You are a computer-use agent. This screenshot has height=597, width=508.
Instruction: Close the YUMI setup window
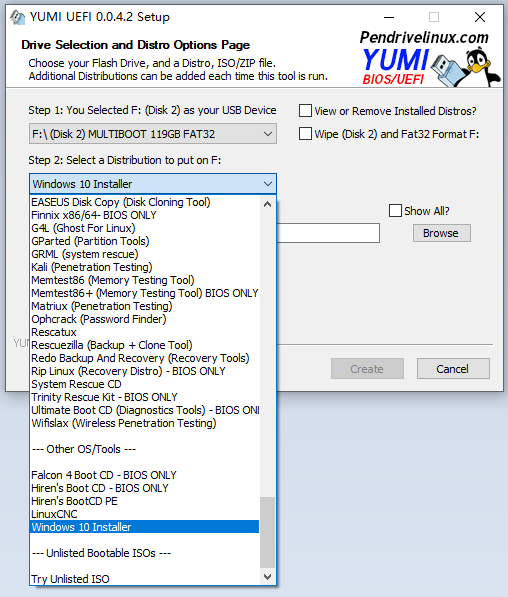(x=480, y=17)
